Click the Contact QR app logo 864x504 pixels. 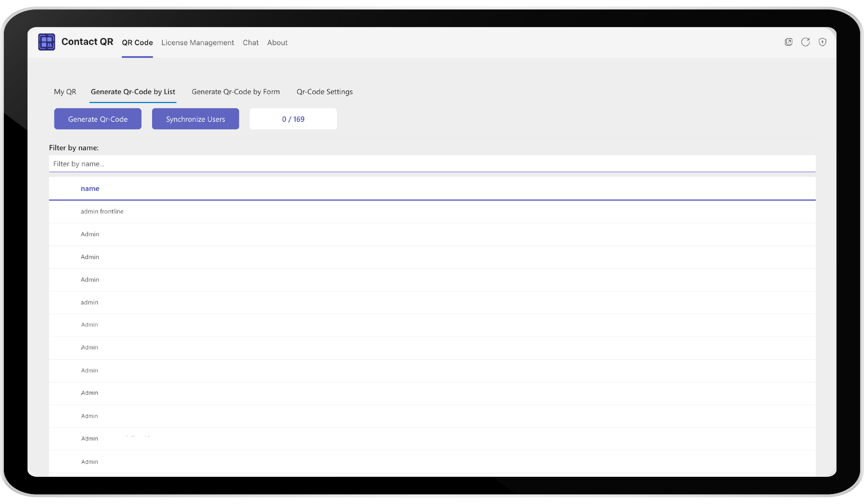[46, 42]
